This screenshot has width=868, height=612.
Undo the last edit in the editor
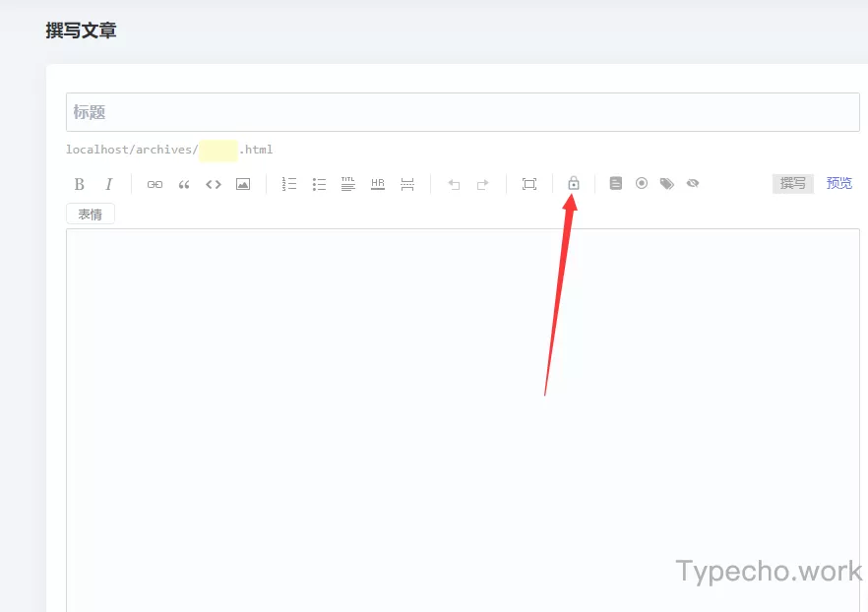point(454,184)
